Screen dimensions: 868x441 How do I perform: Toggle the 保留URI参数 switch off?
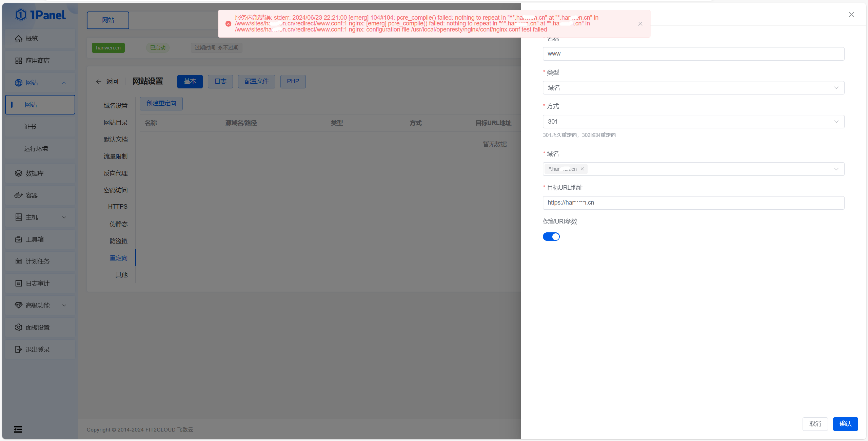coord(551,237)
